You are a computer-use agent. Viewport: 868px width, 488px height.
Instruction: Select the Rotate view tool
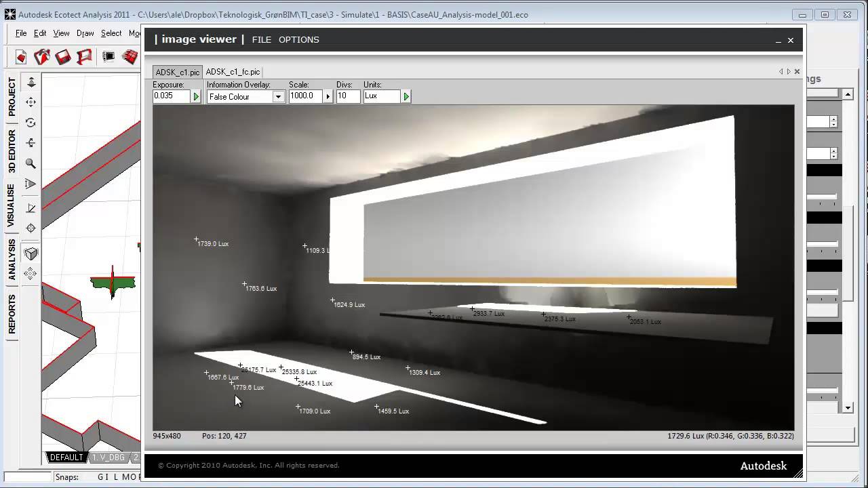click(31, 123)
